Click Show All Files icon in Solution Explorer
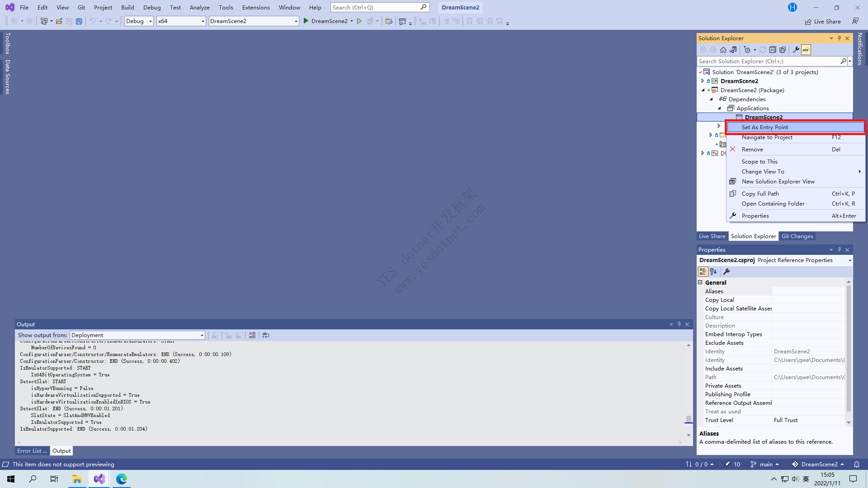Viewport: 868px width, 488px height. (783, 50)
